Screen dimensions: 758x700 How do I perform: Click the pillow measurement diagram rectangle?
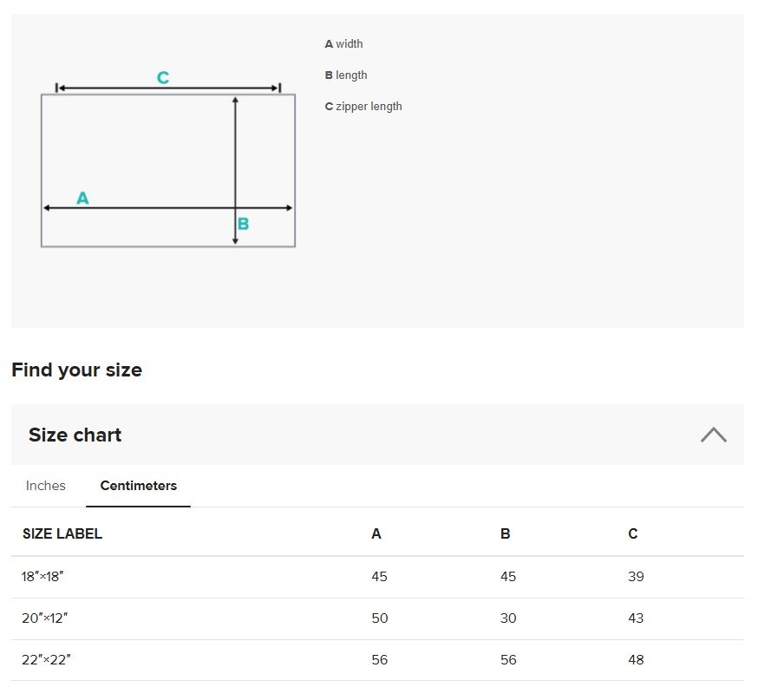168,170
